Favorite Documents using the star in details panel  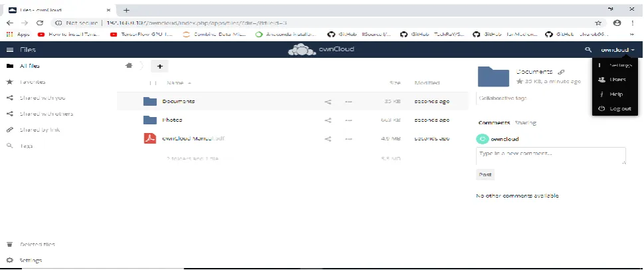(520, 81)
